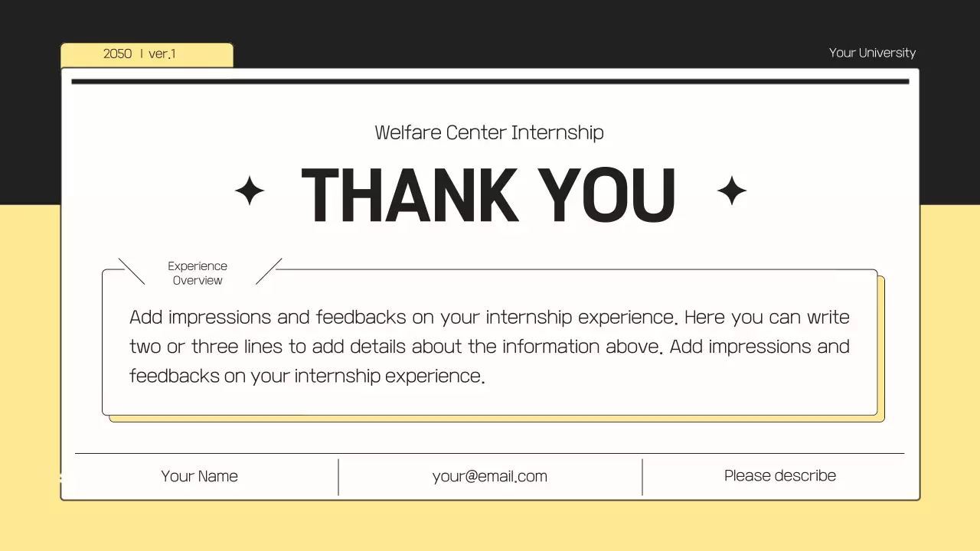Click the four-point star right of THANK YOU
Screen dimensions: 980x551
731,191
